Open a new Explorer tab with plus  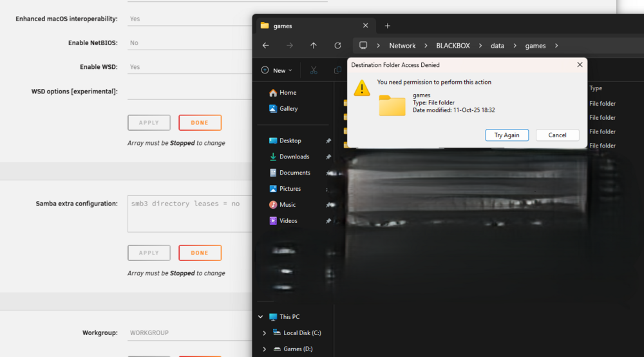tap(387, 26)
